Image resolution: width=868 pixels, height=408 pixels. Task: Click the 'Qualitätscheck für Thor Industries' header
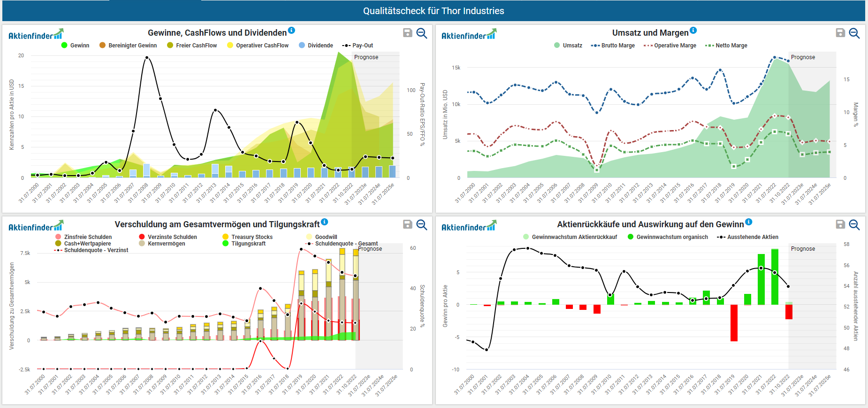[434, 11]
